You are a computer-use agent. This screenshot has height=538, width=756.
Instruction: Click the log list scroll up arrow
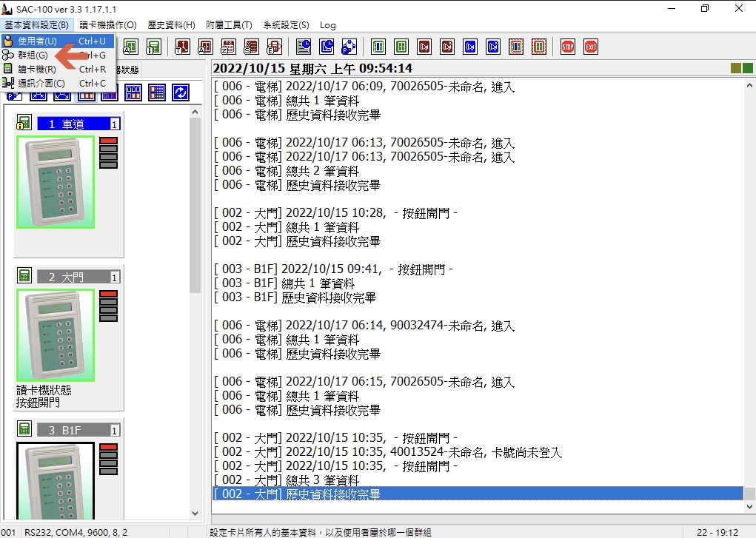coord(749,85)
